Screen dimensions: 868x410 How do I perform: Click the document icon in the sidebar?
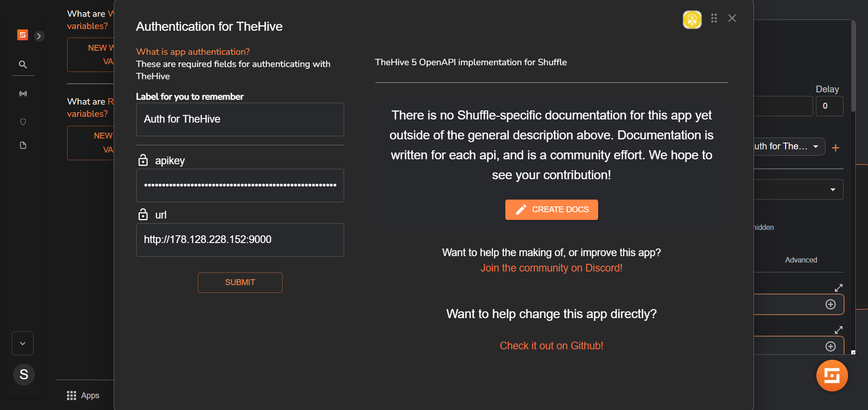tap(23, 145)
